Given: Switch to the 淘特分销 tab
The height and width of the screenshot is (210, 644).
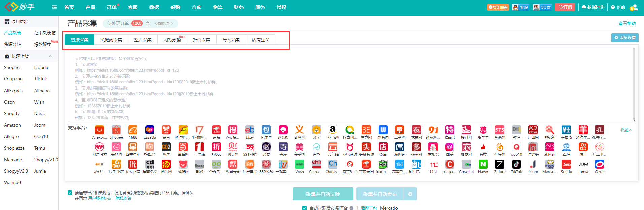Looking at the screenshot, I should [172, 40].
